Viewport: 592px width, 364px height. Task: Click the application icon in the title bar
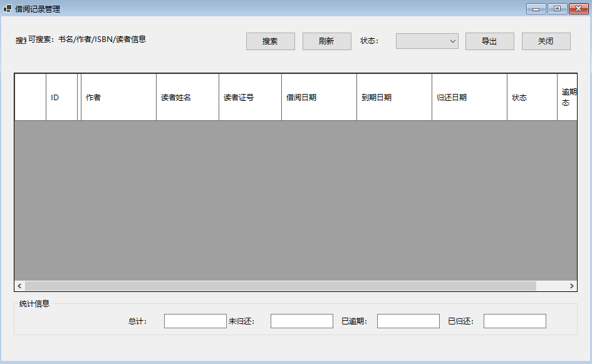(x=9, y=9)
